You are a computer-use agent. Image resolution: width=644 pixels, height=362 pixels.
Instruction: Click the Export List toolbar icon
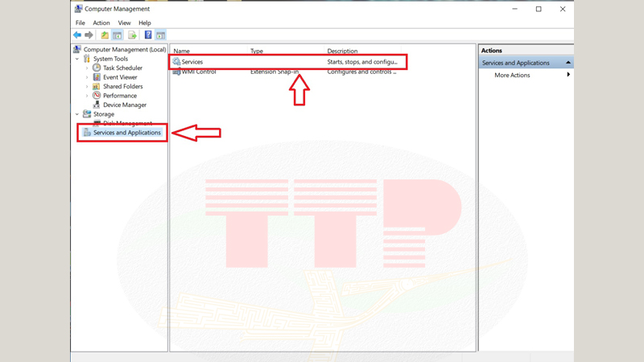(132, 35)
